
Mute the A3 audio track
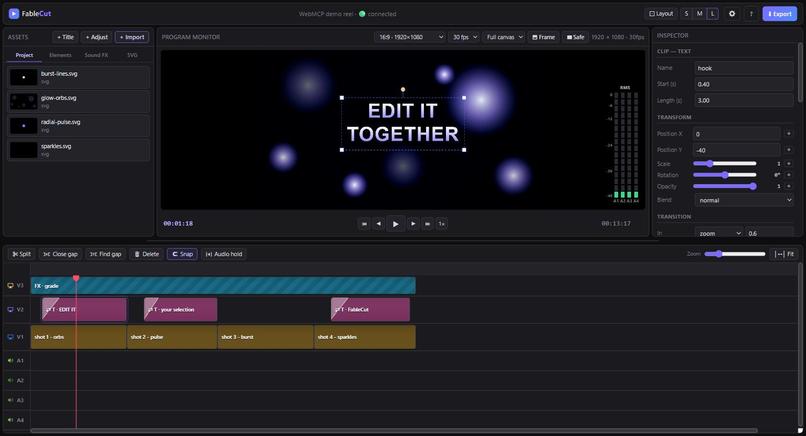click(x=10, y=400)
